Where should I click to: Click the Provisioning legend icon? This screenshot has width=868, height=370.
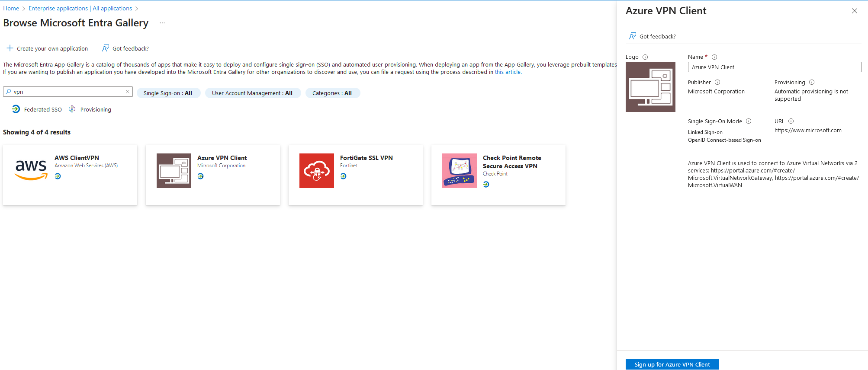[72, 109]
